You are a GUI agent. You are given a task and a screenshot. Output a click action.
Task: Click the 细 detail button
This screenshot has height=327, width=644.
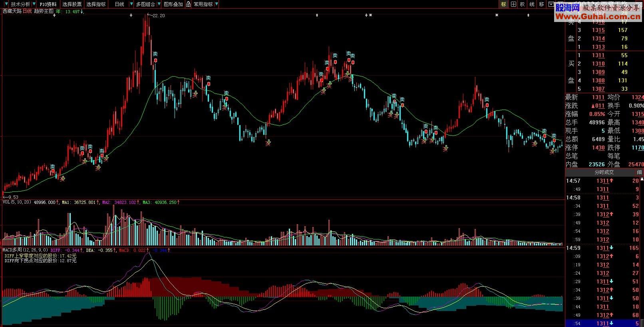pos(639,172)
